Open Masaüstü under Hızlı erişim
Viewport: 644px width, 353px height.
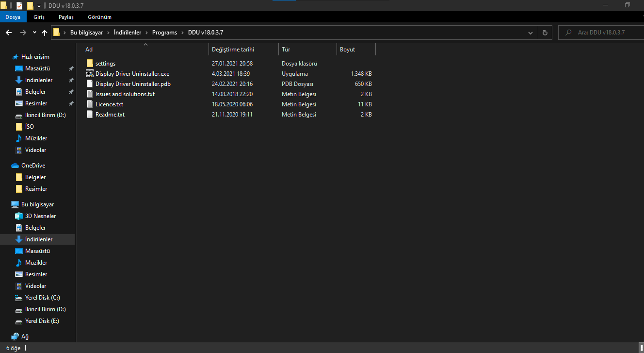(37, 68)
